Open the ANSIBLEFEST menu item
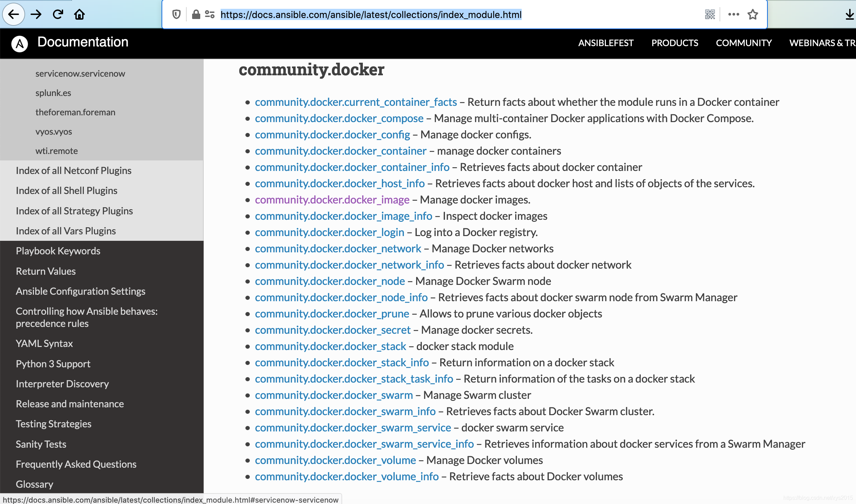Screen dimensions: 856x504 coord(606,43)
